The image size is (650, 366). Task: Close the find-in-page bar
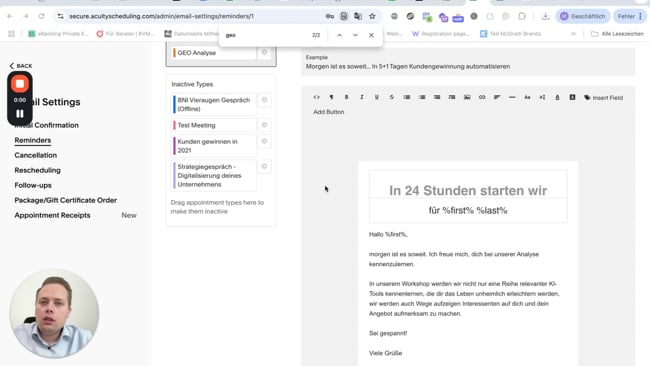[371, 35]
